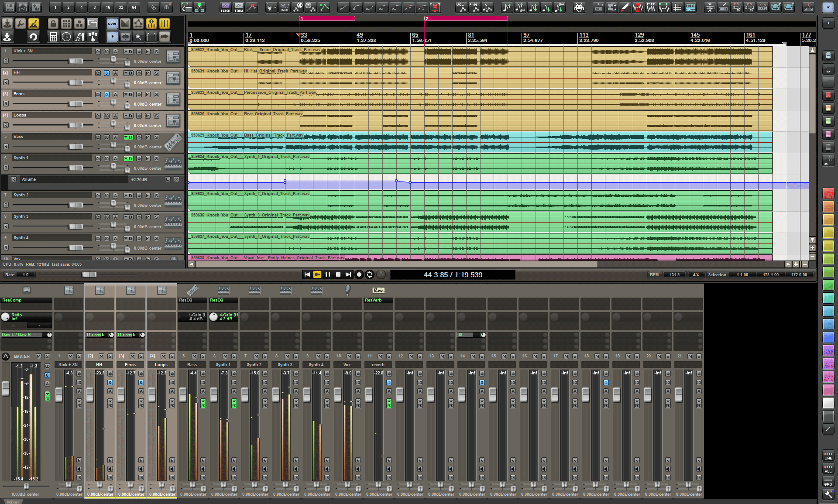
Task: Select grid division button 32
Action: (121, 7)
